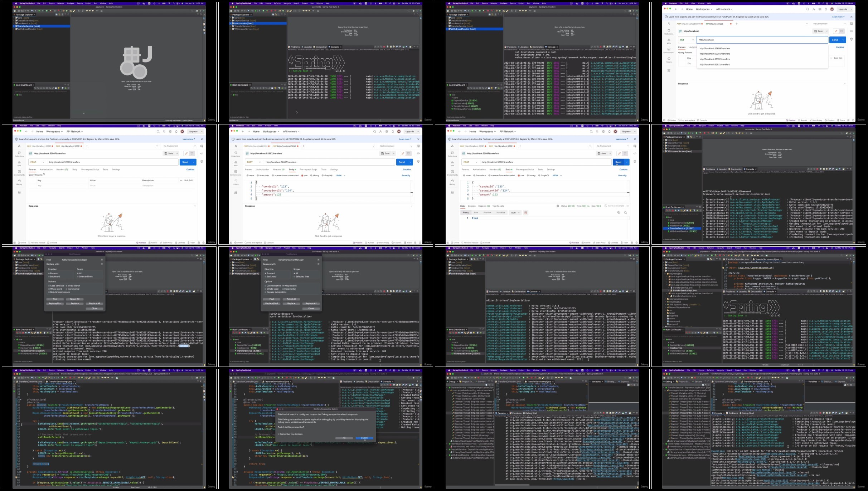10:12 AM Postman frame: click search response icon

[625, 212]
